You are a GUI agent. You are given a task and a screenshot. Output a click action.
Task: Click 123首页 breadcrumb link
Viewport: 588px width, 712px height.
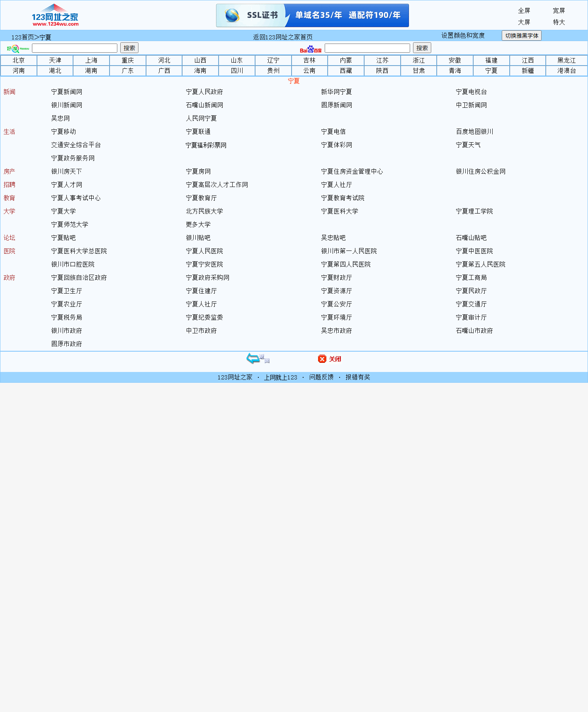pyautogui.click(x=22, y=37)
